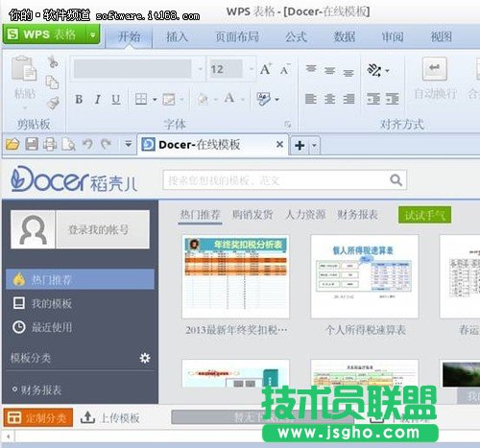The image size is (480, 448).
Task: Expand the quick access toolbar customize arrow
Action: tap(129, 145)
